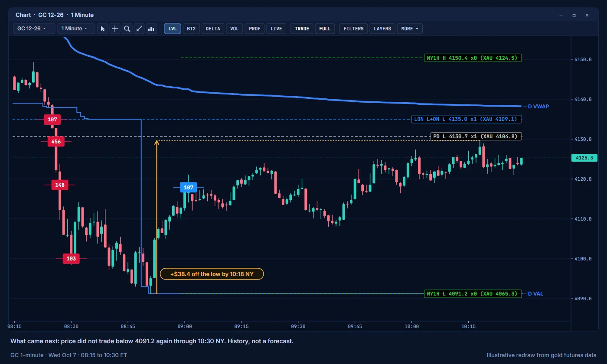
Task: Toggle the VOL overlay
Action: tap(235, 29)
